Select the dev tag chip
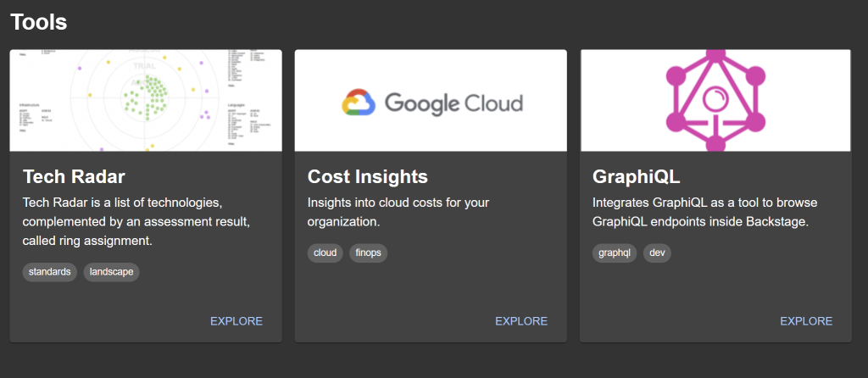Image resolution: width=868 pixels, height=378 pixels. pos(657,253)
